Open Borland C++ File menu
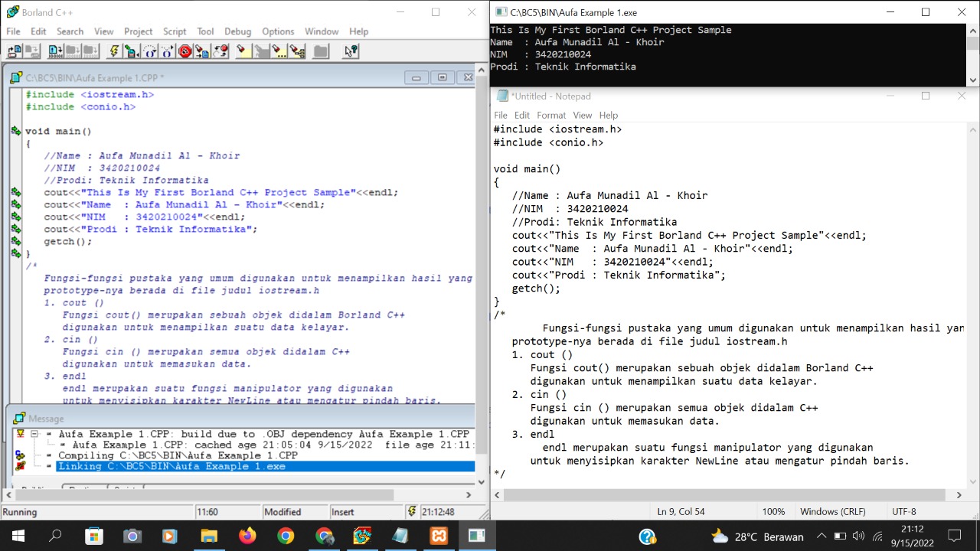Image resolution: width=980 pixels, height=551 pixels. [x=13, y=31]
